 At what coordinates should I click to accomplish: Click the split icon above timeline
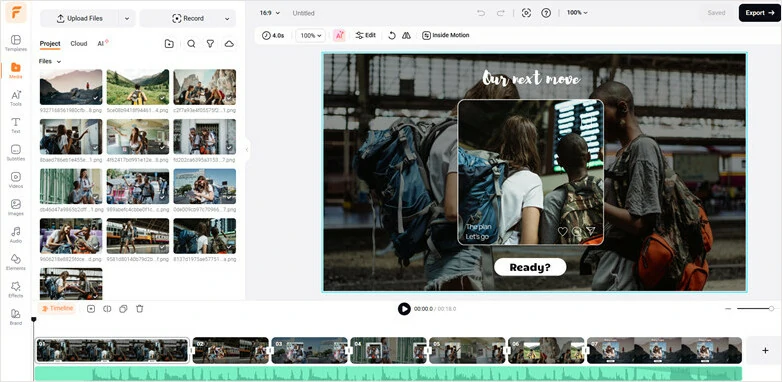tap(107, 309)
